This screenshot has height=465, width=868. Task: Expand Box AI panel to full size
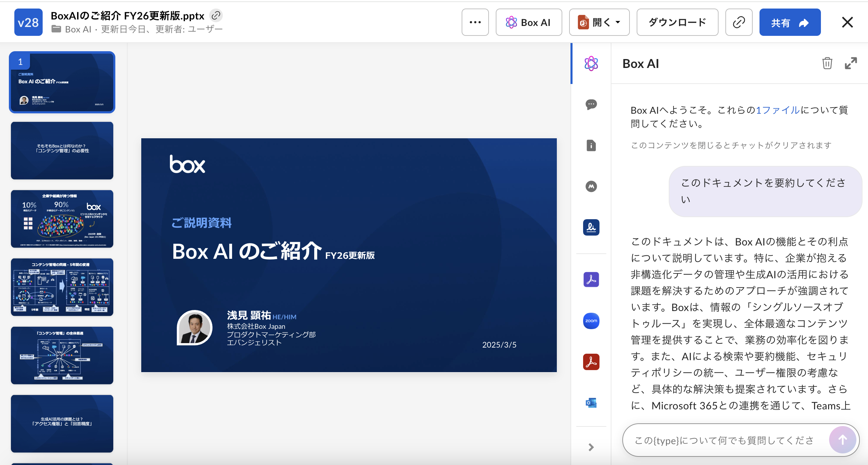pos(851,64)
